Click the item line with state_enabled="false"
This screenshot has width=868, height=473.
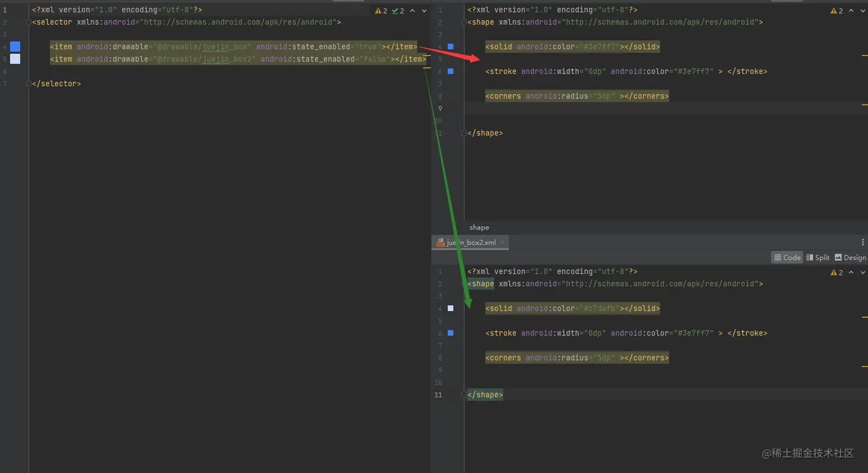click(238, 59)
